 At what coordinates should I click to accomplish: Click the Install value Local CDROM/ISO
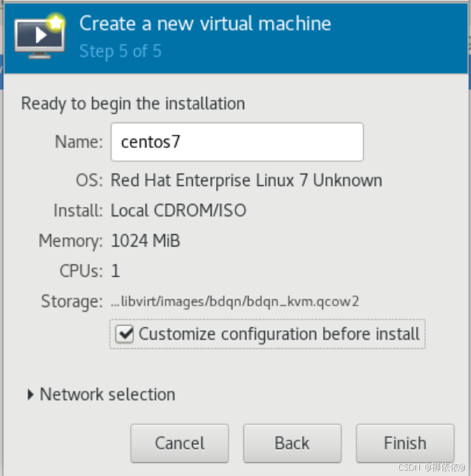pos(178,210)
